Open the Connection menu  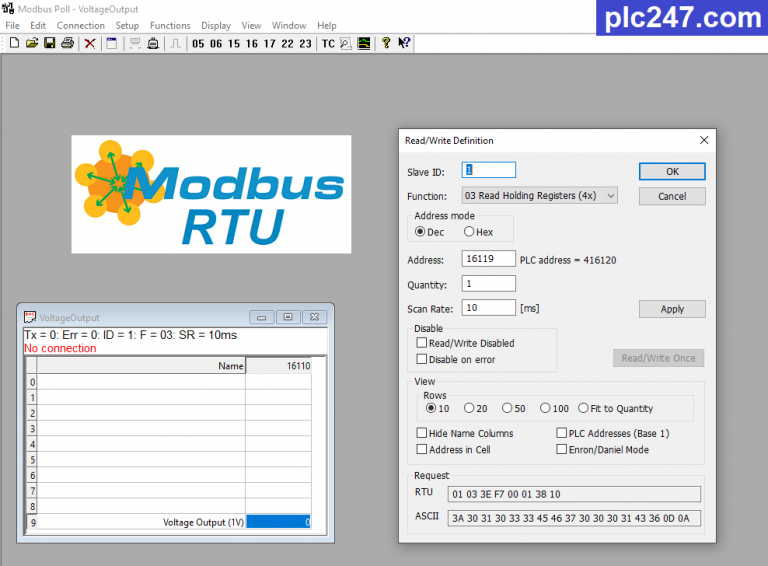click(80, 25)
